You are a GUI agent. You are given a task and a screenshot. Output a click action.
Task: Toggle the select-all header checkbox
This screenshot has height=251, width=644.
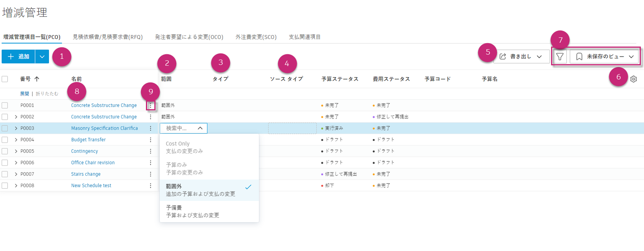5,79
